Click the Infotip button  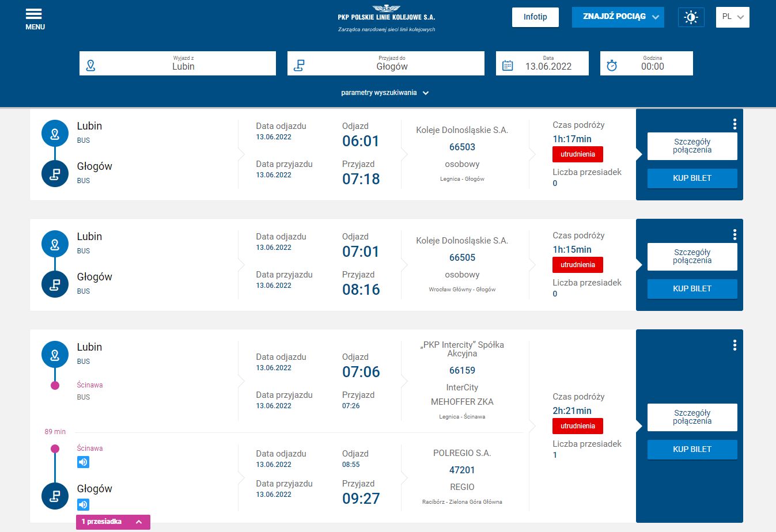click(x=535, y=17)
